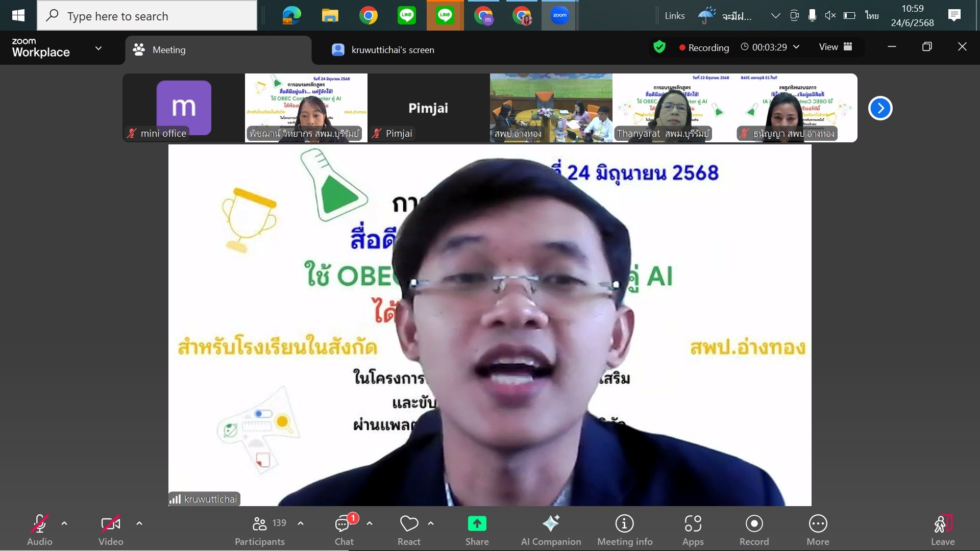
Task: Open the Chat panel
Action: click(x=344, y=531)
